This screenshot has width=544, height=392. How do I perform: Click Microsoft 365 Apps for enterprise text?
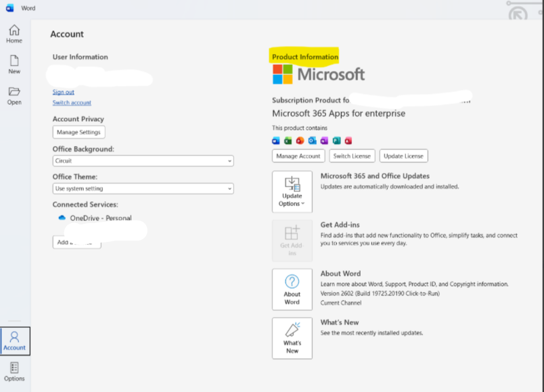pyautogui.click(x=338, y=114)
